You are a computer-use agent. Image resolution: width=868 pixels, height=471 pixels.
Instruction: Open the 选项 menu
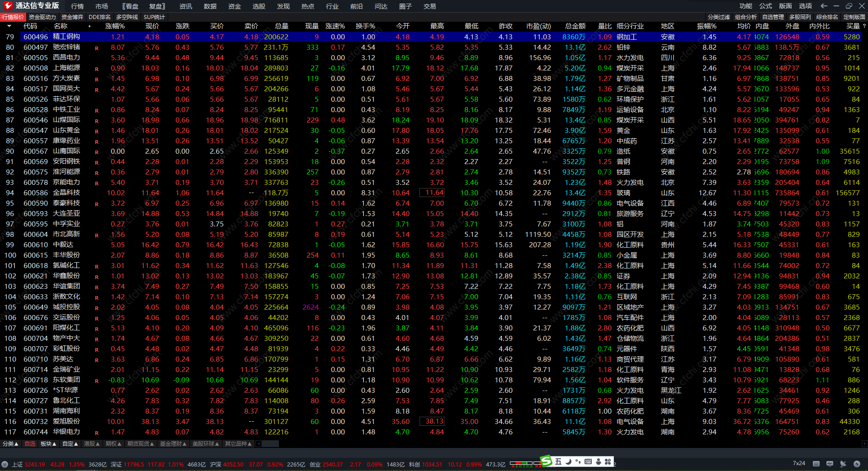coord(806,6)
